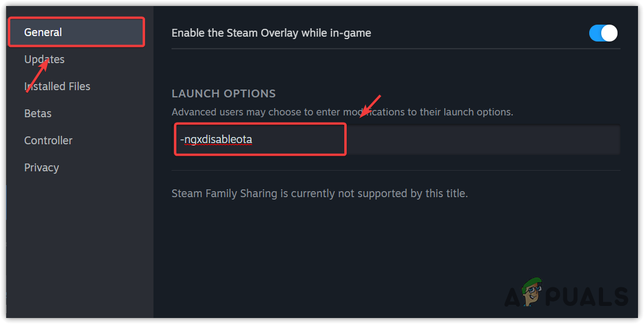Click the Enable Steam Overlay label text
This screenshot has width=644, height=324.
click(x=271, y=33)
